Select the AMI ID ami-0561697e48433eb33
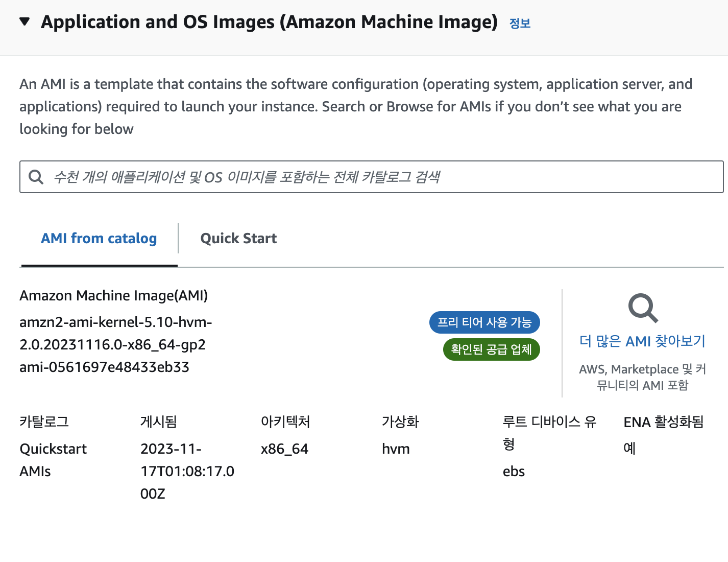Viewport: 728px width, 562px height. (x=105, y=367)
